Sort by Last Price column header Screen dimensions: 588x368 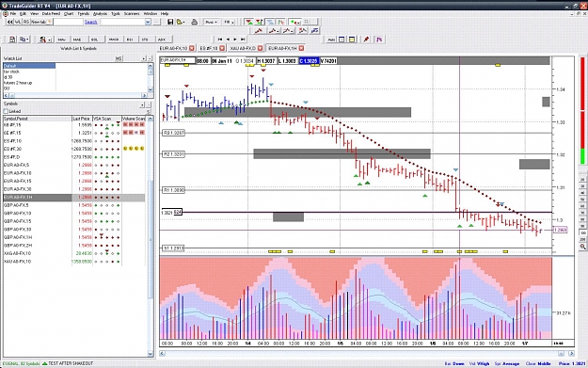tap(81, 119)
